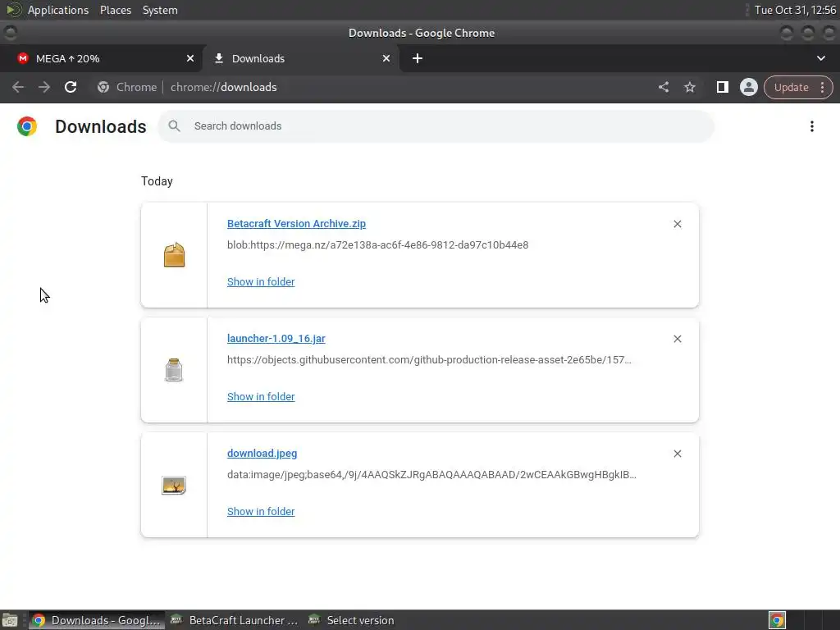
Task: Click the Chrome site info chip
Action: coord(127,87)
